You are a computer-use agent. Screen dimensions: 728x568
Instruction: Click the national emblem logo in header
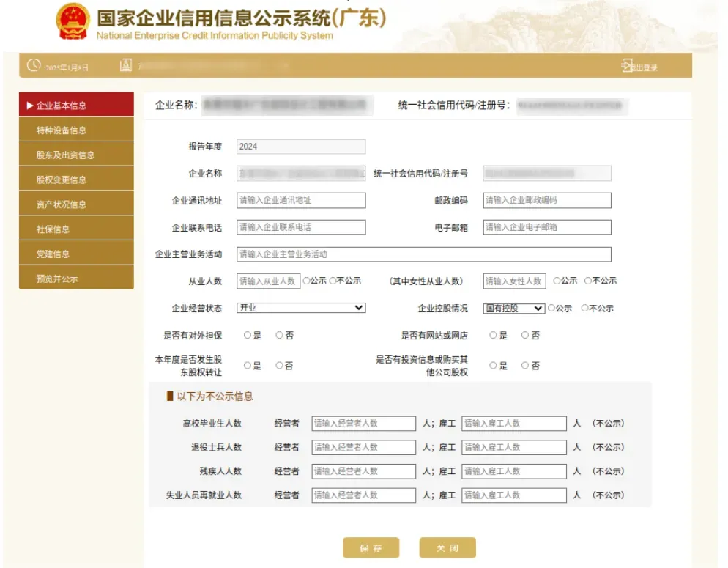[73, 22]
